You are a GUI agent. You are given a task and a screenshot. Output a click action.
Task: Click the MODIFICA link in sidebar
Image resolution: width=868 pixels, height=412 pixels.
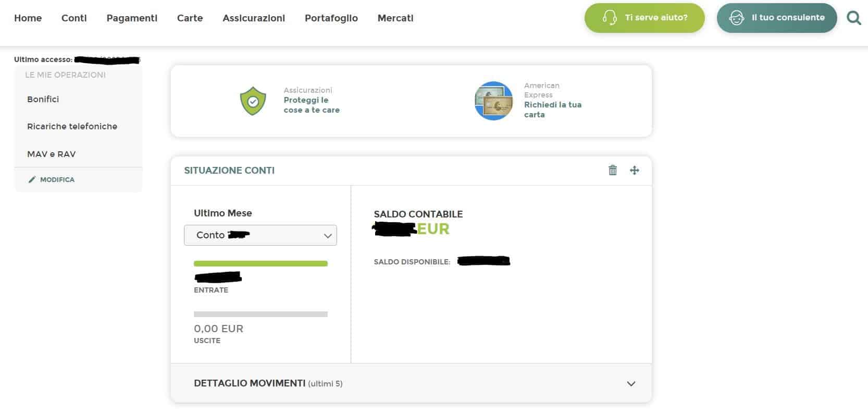pyautogui.click(x=57, y=179)
